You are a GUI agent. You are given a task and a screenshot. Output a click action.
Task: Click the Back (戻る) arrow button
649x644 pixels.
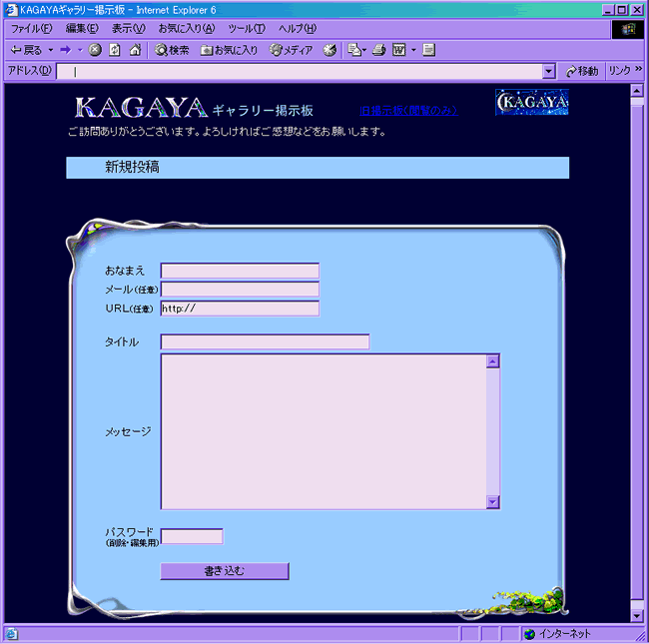click(x=26, y=50)
